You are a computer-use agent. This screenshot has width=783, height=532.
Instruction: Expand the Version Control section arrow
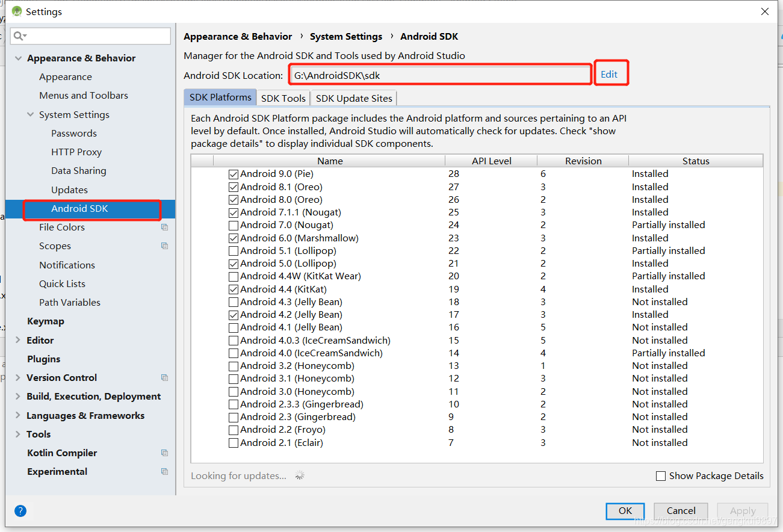pos(17,378)
